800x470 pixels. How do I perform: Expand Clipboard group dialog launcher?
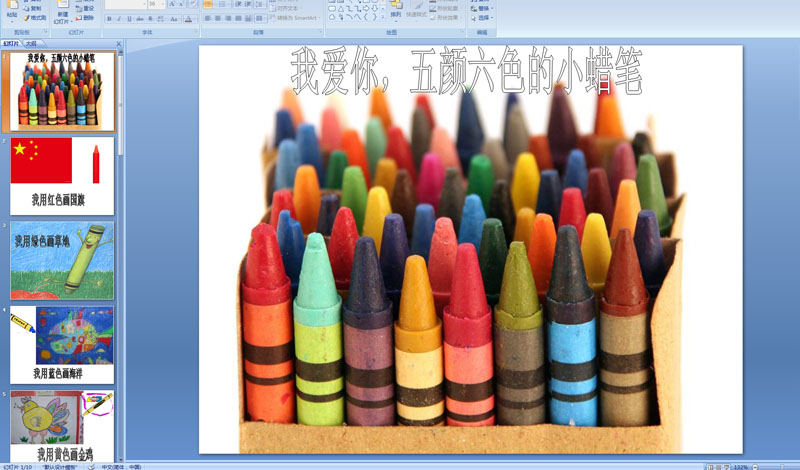click(x=46, y=31)
